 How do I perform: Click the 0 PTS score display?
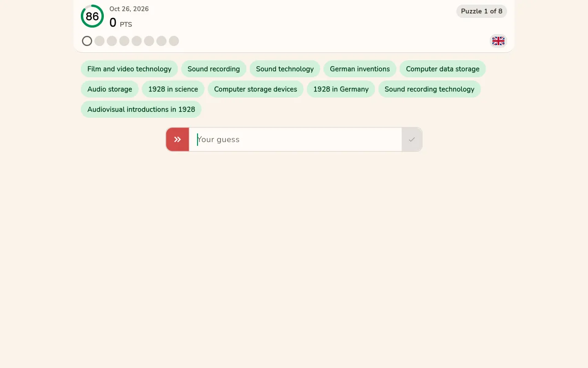coord(121,23)
